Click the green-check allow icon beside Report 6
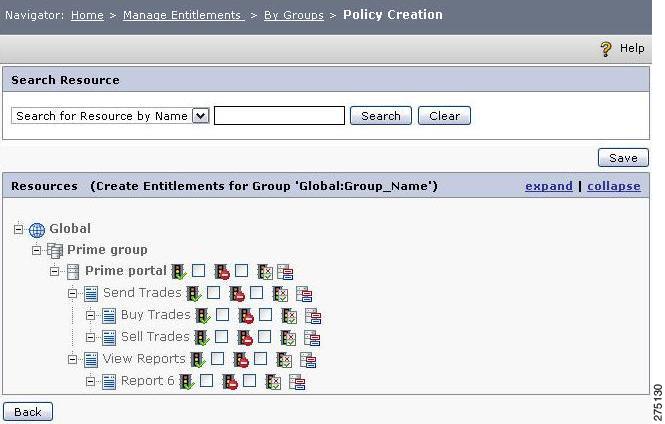665x424 pixels. coord(187,382)
